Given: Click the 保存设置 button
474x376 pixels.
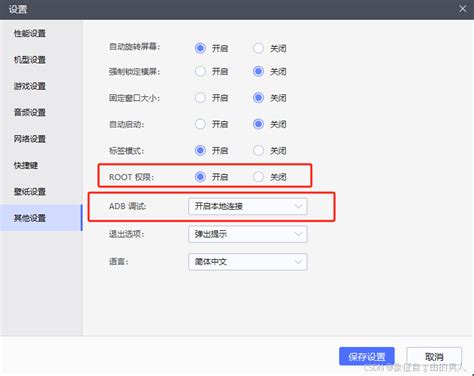Looking at the screenshot, I should point(367,356).
